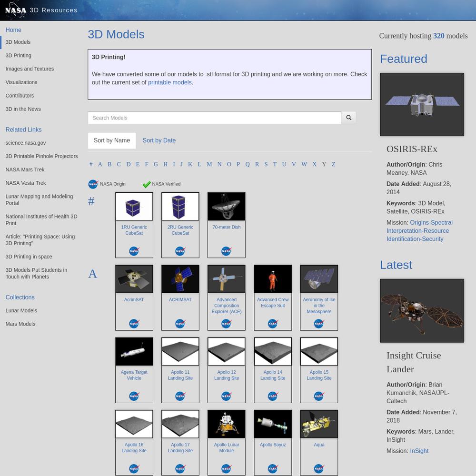Open Images and Textures sidebar item
476x476 pixels.
click(x=30, y=69)
